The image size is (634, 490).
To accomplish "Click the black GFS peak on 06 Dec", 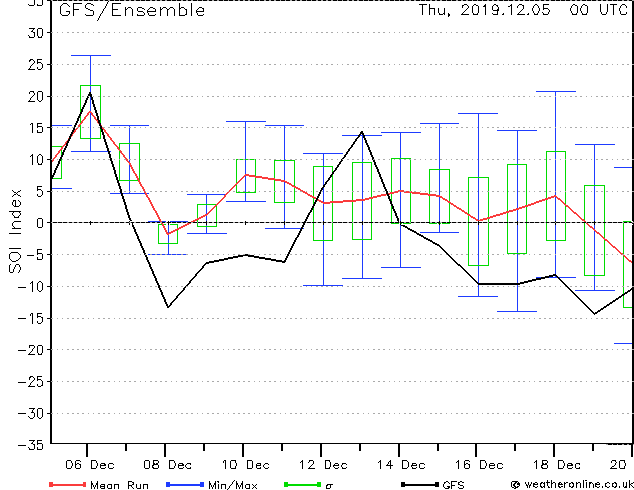I will point(90,93).
